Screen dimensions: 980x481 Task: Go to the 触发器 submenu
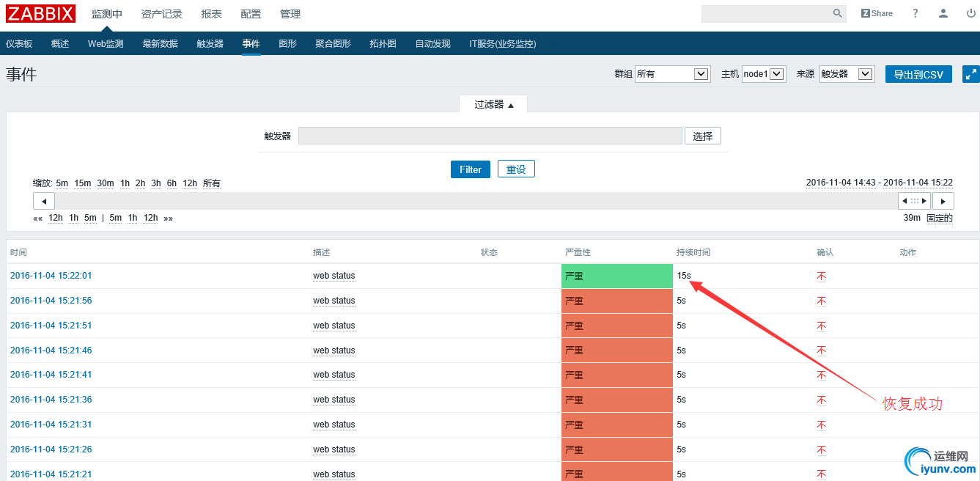(x=210, y=44)
